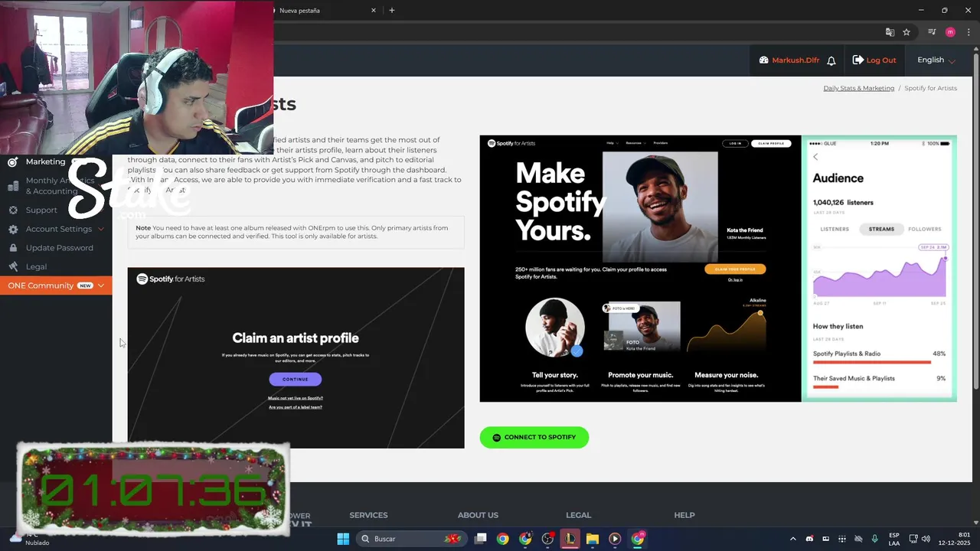Open a new browser tab with plus button
This screenshot has width=980, height=551.
392,11
